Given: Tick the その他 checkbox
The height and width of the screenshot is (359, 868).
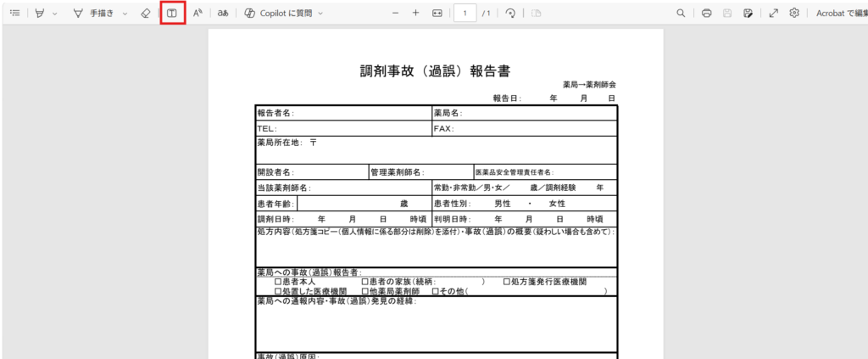Looking at the screenshot, I should 436,291.
